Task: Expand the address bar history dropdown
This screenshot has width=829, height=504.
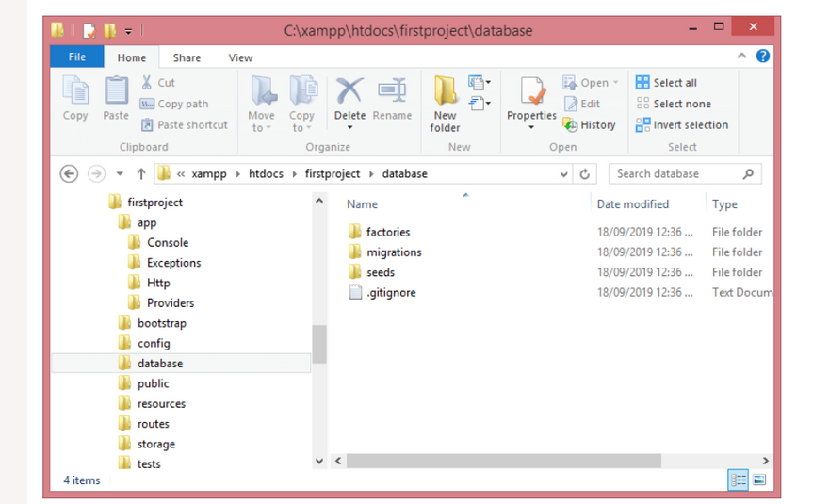Action: pos(564,173)
